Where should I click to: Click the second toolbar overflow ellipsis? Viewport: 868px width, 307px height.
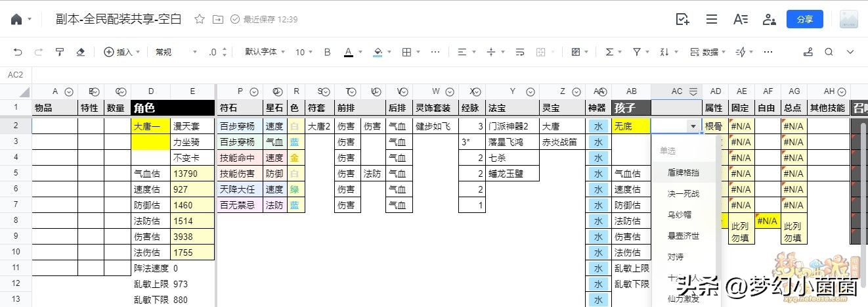pyautogui.click(x=768, y=52)
